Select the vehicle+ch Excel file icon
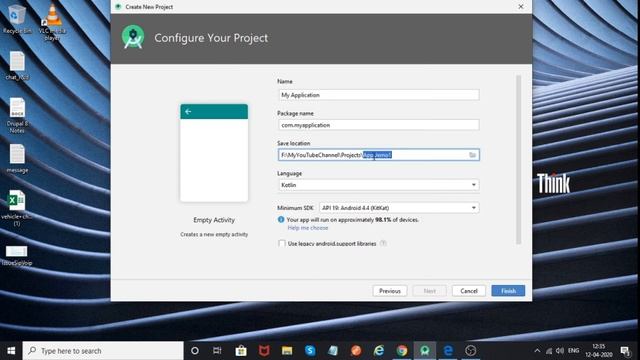Screen dimensions: 640x360 click(17, 209)
